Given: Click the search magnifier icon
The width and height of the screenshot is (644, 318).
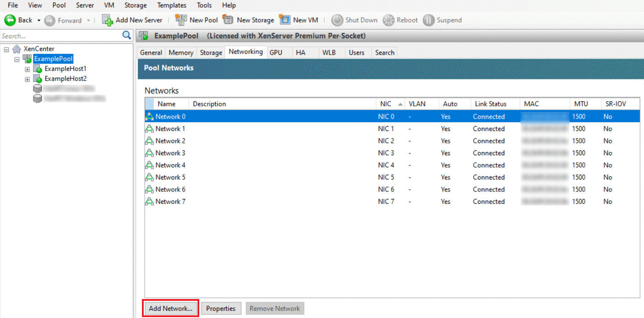Looking at the screenshot, I should 127,35.
